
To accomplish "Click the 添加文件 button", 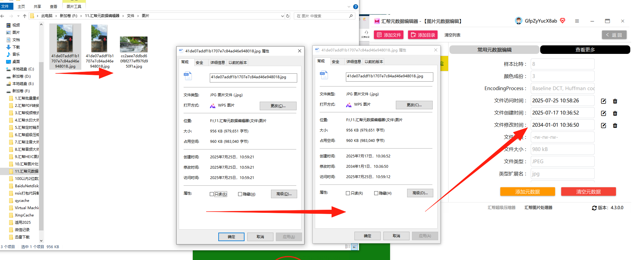I will pyautogui.click(x=389, y=35).
